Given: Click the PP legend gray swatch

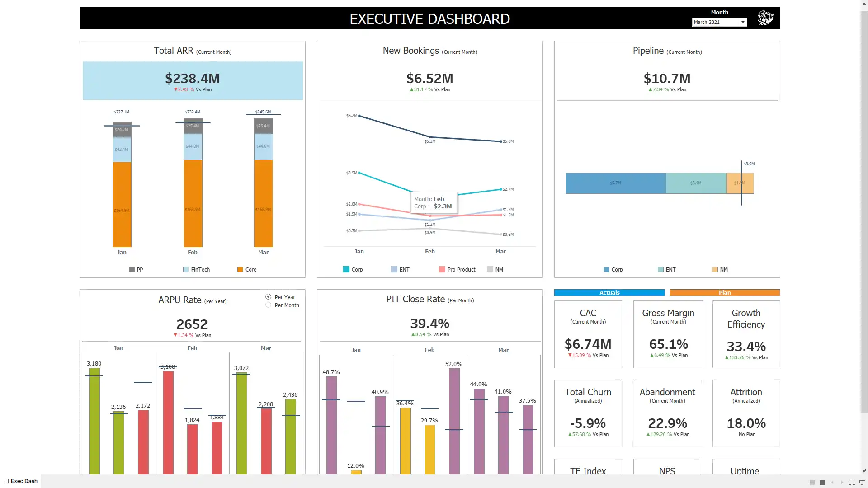Looking at the screenshot, I should [x=132, y=269].
